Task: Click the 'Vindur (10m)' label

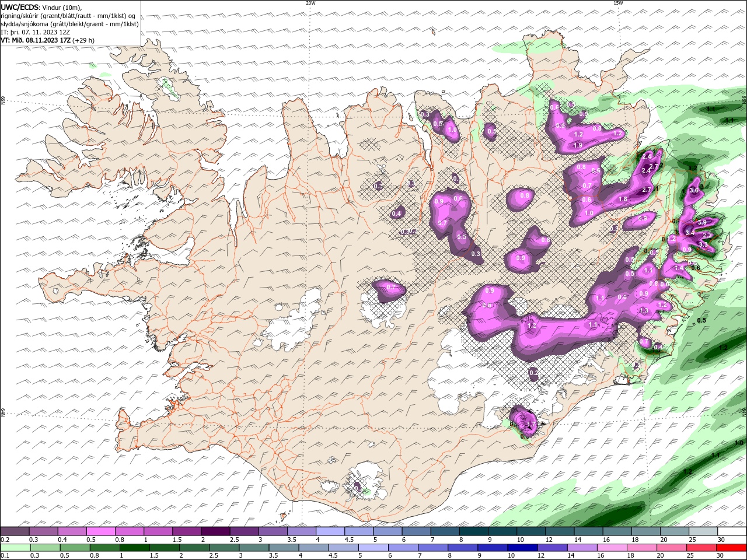Action: point(61,7)
